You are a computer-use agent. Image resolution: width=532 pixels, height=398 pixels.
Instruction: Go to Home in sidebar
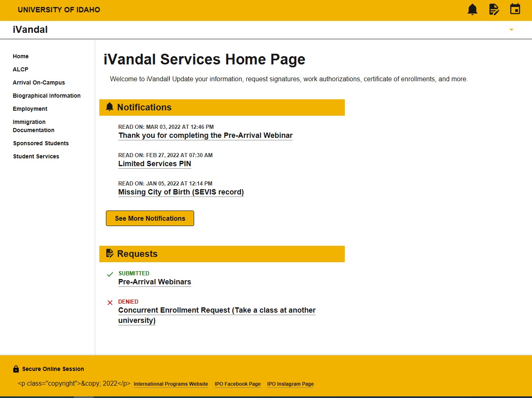click(21, 56)
